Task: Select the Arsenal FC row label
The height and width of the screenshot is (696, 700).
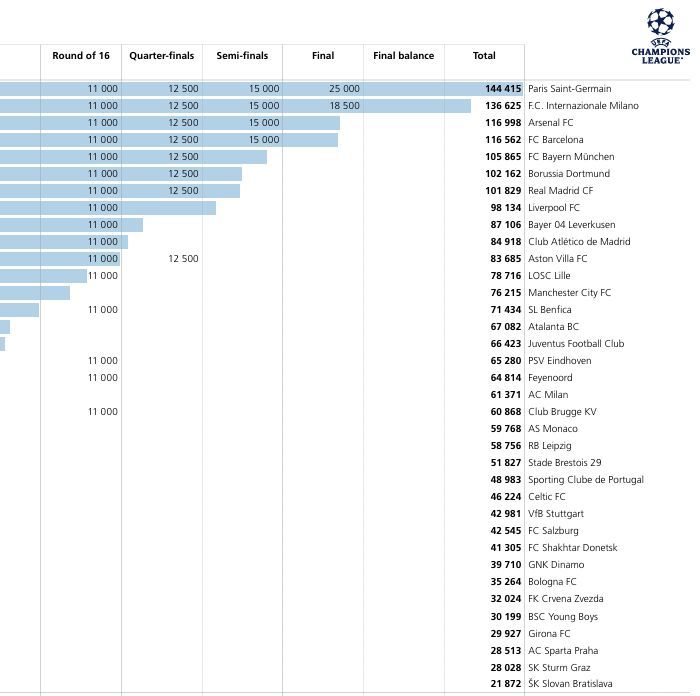Action: 551,123
